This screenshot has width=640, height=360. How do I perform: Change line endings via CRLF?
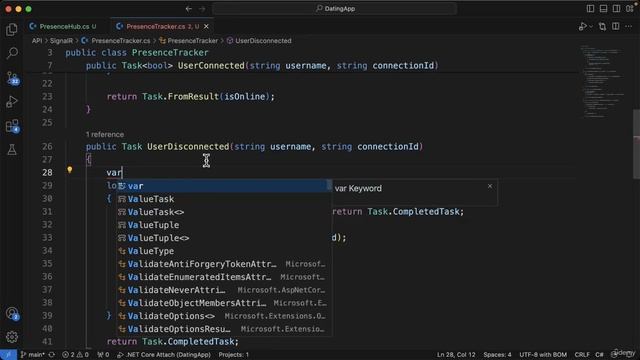point(582,355)
